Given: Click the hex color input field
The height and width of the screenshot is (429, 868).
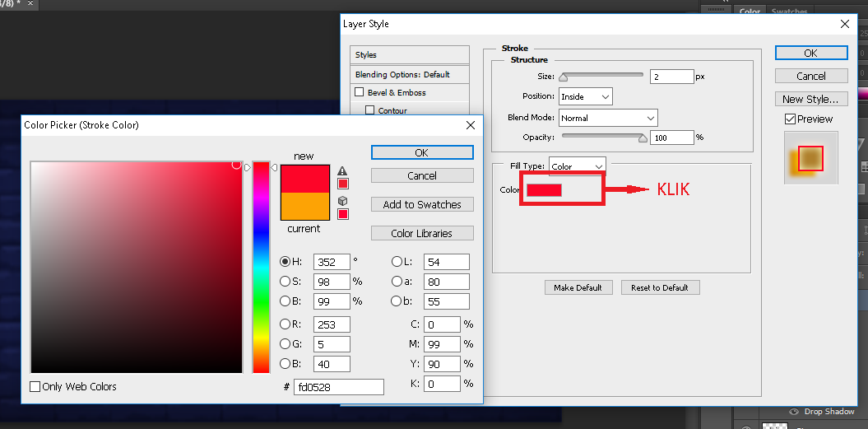Looking at the screenshot, I should (339, 387).
